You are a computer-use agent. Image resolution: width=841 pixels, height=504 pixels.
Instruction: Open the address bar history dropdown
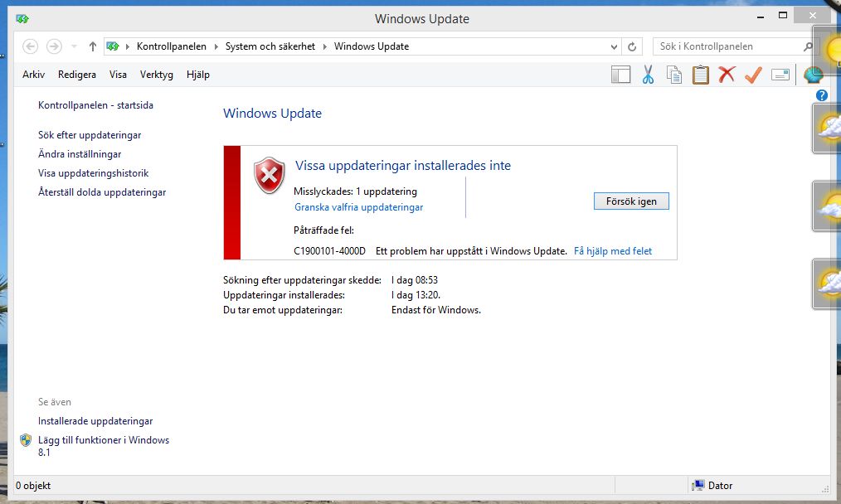tap(614, 46)
